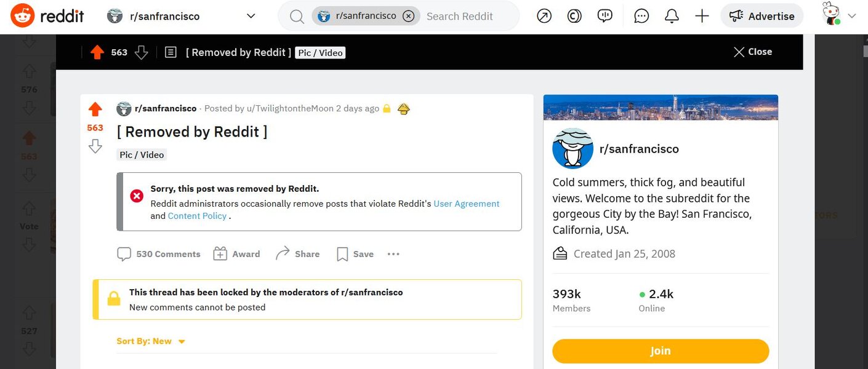Open the Popular arrow icon in header

[x=544, y=16]
